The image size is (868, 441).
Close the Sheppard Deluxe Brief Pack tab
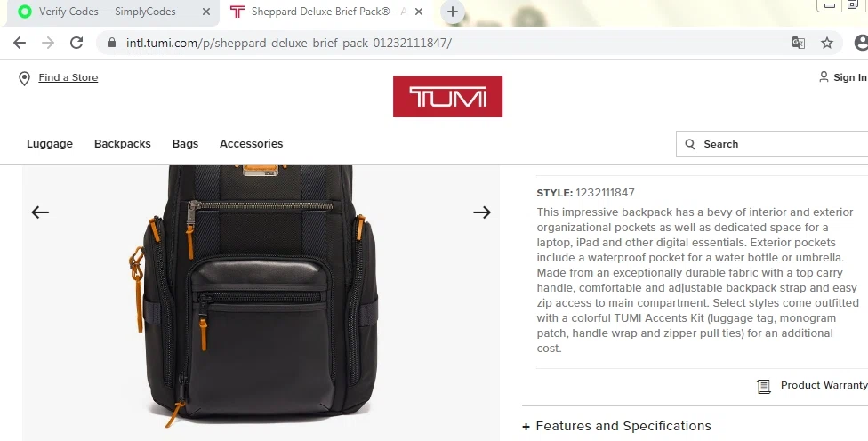419,12
